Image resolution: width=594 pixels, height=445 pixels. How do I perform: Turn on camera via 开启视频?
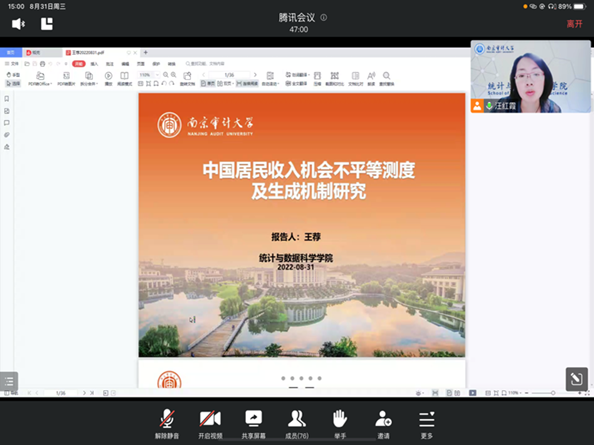tap(210, 423)
